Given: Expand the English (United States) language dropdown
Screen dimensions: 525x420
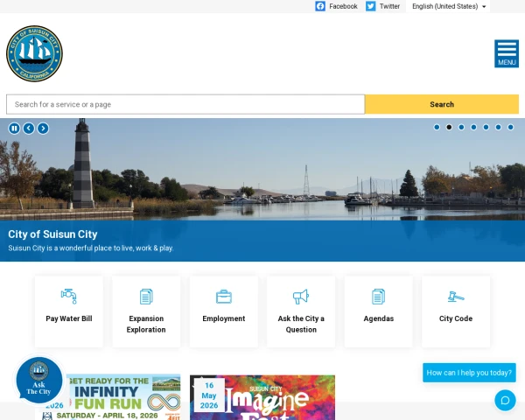Looking at the screenshot, I should tap(449, 6).
